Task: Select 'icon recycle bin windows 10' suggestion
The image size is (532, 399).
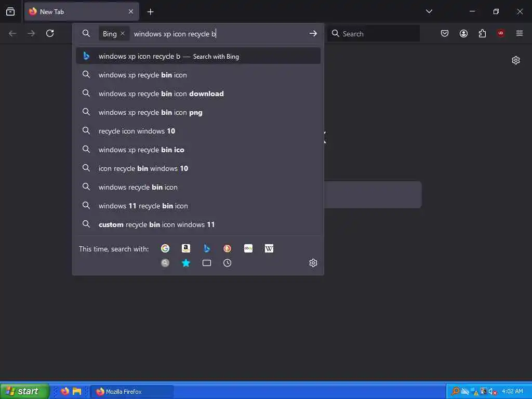Action: click(x=198, y=168)
